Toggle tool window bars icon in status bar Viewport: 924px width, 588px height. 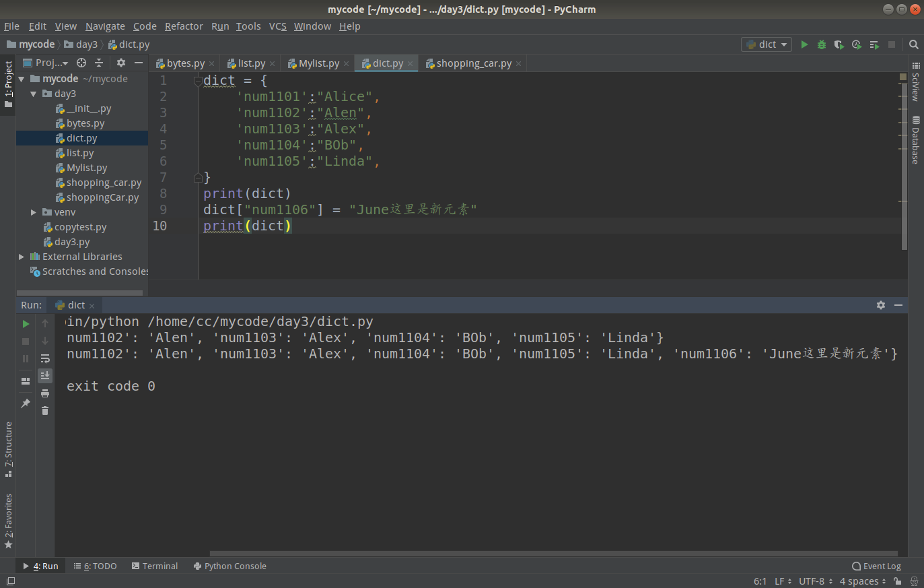(x=10, y=581)
